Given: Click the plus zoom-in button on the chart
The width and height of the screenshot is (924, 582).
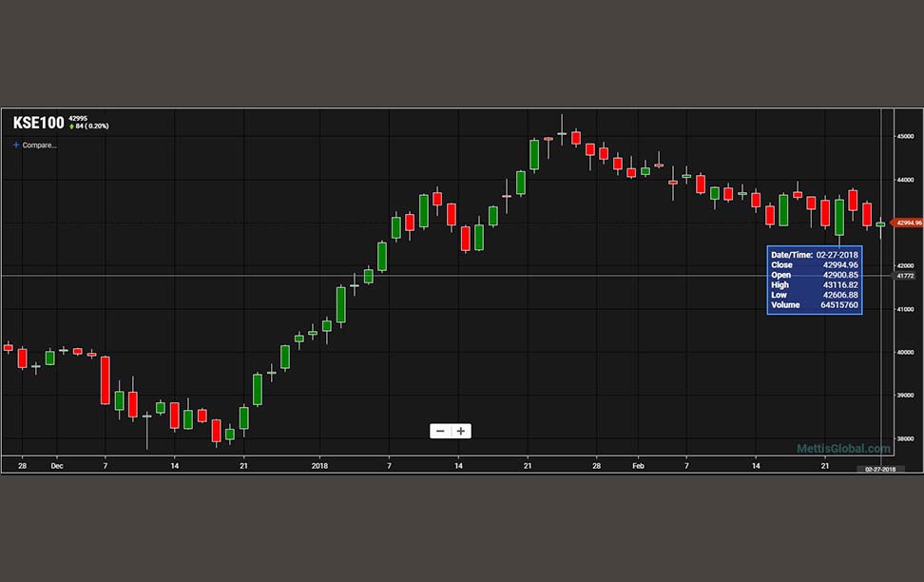Looking at the screenshot, I should click(x=461, y=431).
